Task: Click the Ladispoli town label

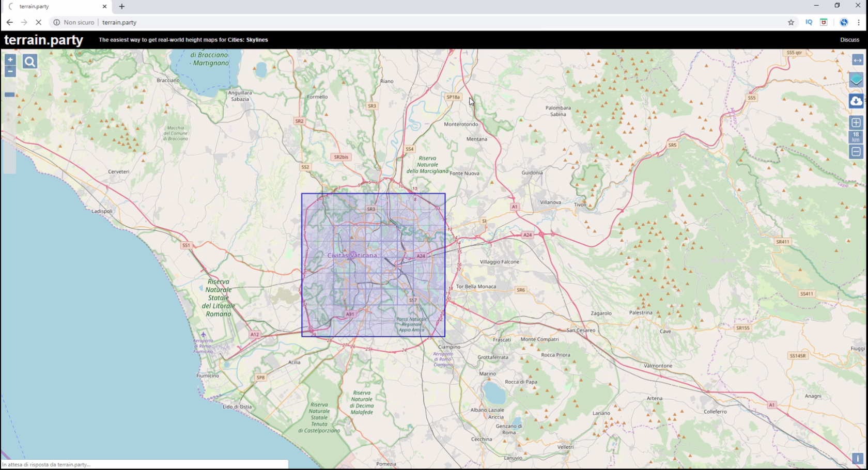Action: coord(102,211)
